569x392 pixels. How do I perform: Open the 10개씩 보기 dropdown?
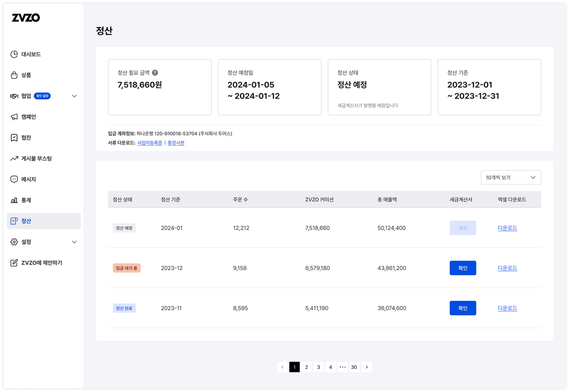[x=511, y=177]
